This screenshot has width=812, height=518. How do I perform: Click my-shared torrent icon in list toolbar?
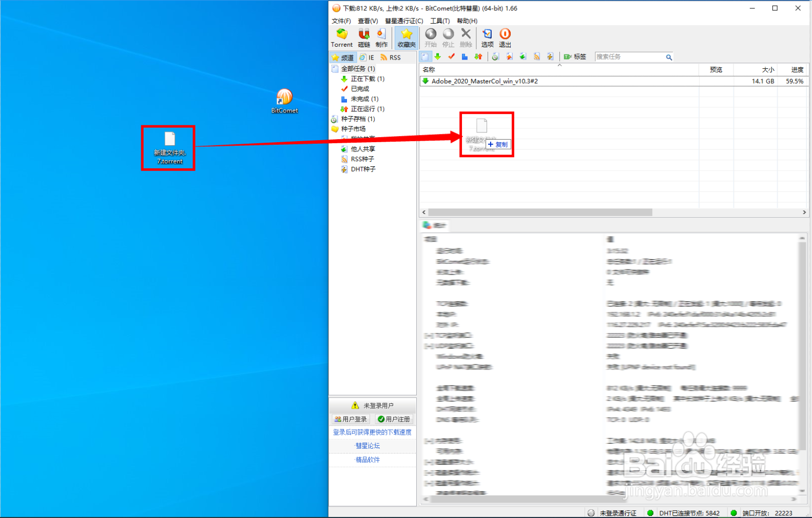[509, 56]
